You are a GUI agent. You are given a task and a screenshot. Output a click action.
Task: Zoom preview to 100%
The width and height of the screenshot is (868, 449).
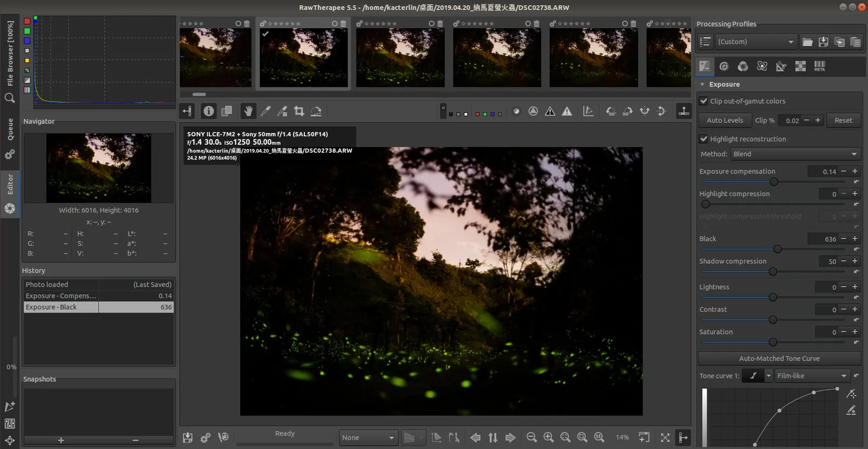[x=599, y=438]
